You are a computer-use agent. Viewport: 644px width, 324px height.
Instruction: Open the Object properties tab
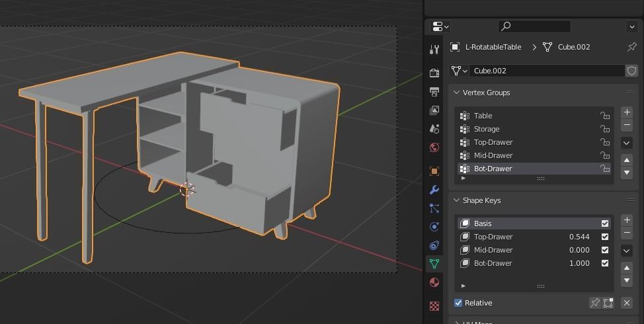(x=434, y=171)
